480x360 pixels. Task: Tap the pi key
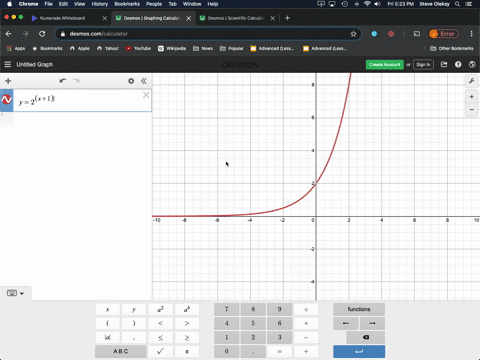pos(187,351)
